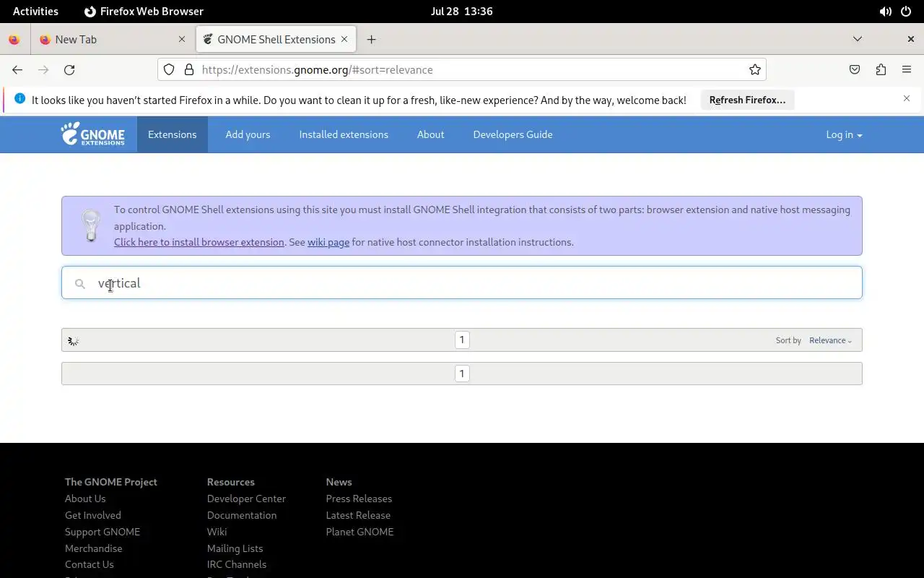Open the Extensions nav item
The width and height of the screenshot is (924, 578).
[x=172, y=134]
